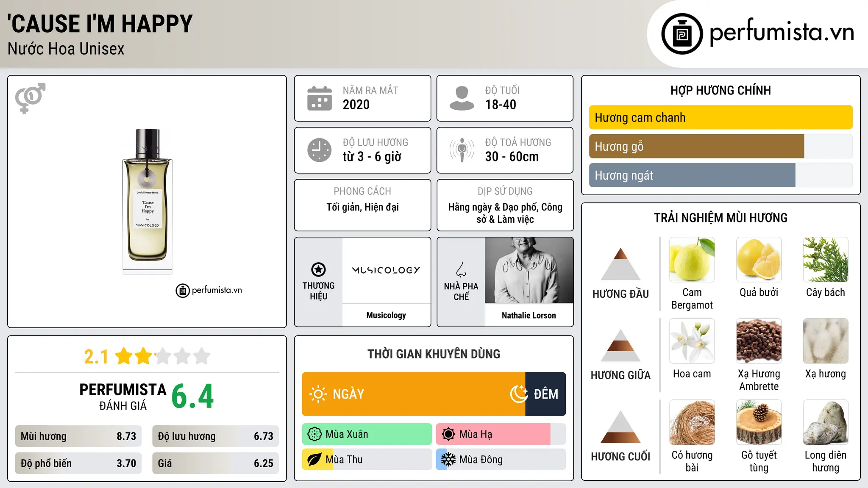Click the THỜI GIAN KHUYÊN DÙNG heading
Viewport: 868px width, 488px height.
click(434, 354)
